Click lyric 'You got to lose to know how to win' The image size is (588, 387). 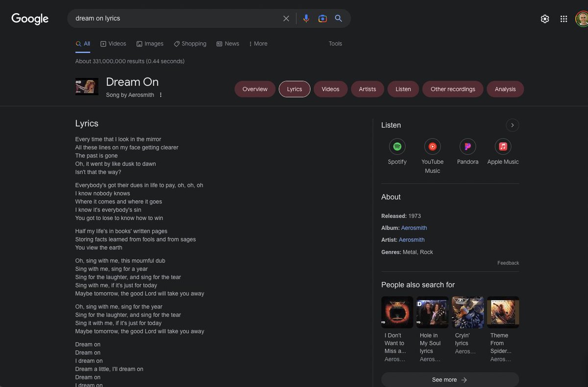pyautogui.click(x=119, y=218)
